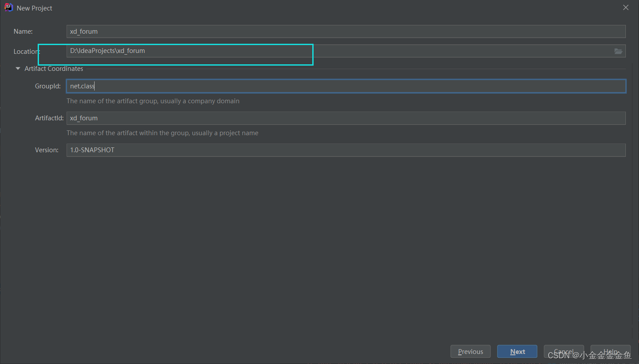Go back with the Previous button

click(x=470, y=351)
